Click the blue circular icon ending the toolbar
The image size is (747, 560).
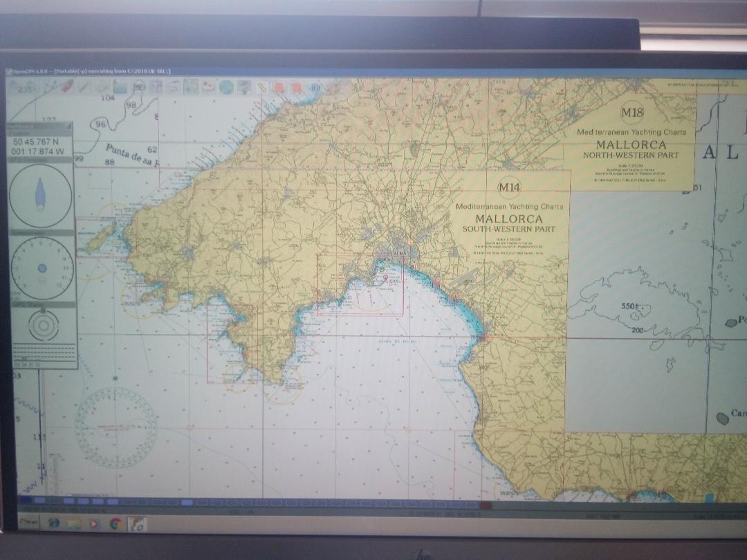point(315,88)
